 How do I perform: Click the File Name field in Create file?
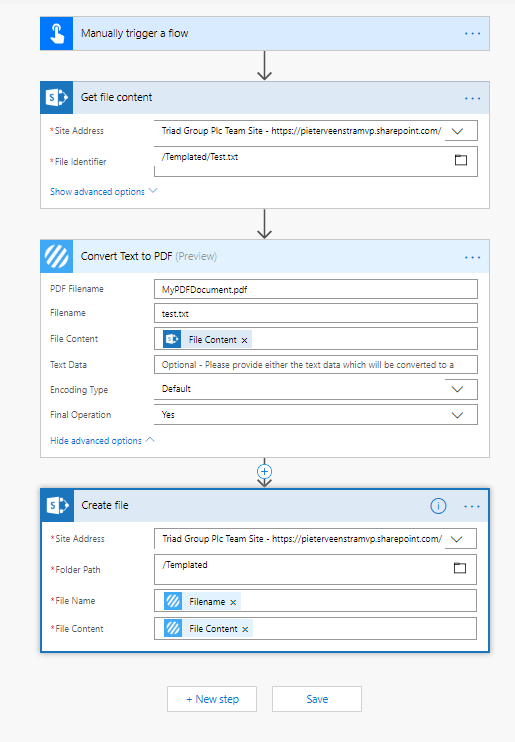click(x=315, y=601)
